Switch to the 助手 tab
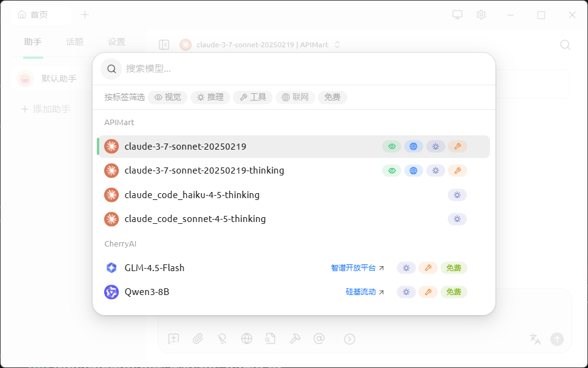This screenshot has width=588, height=368. pyautogui.click(x=33, y=42)
